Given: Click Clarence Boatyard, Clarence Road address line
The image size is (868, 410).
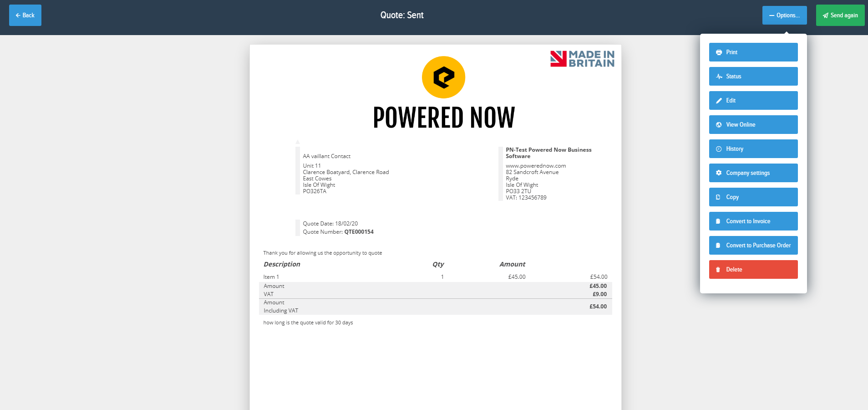Looking at the screenshot, I should click(346, 172).
